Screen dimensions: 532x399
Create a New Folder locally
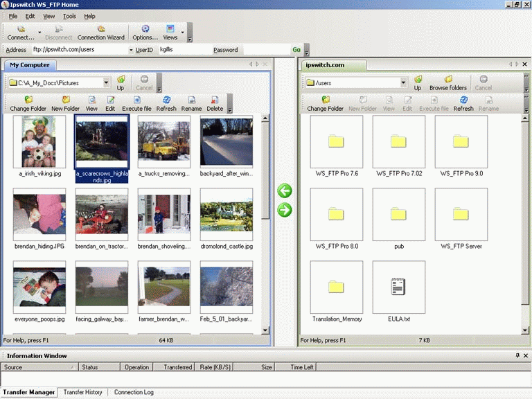[65, 104]
